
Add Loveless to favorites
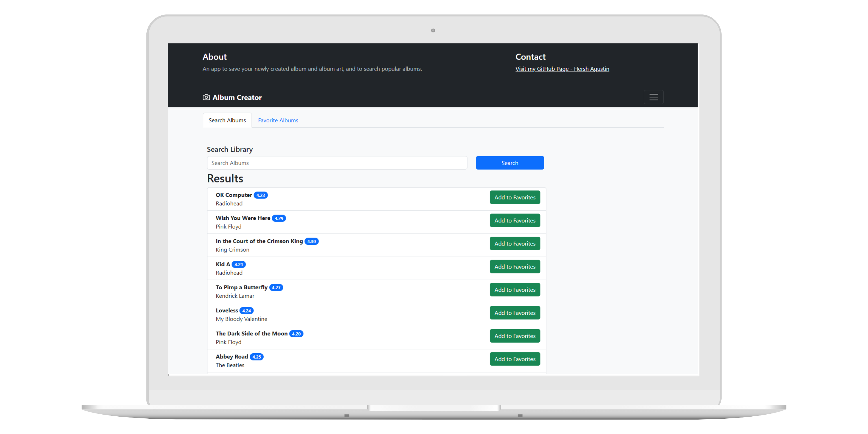tap(514, 313)
